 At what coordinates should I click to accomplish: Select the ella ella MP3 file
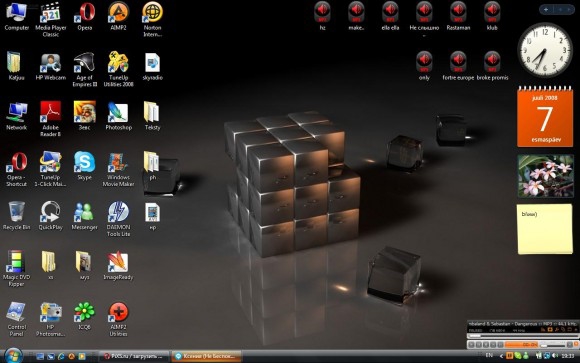coord(390,16)
